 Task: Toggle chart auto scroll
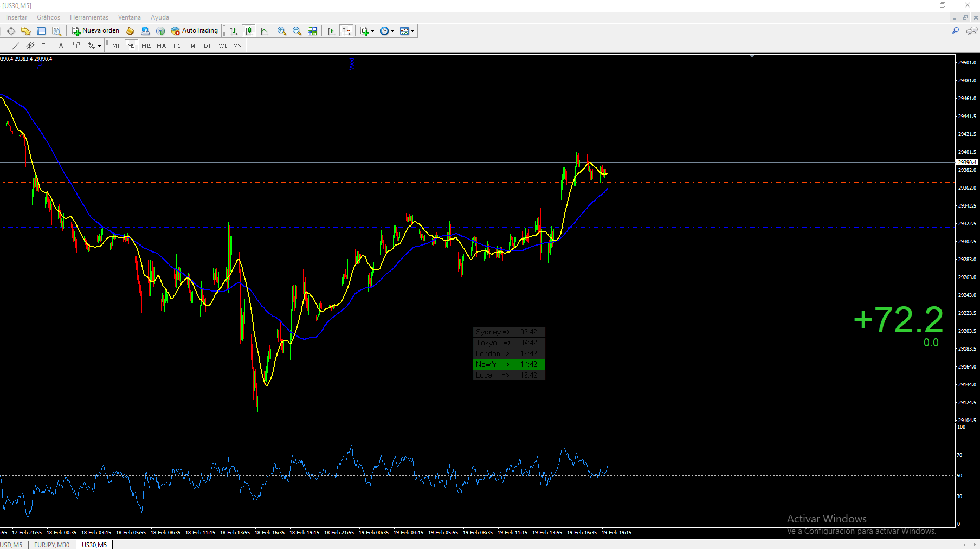tap(331, 31)
